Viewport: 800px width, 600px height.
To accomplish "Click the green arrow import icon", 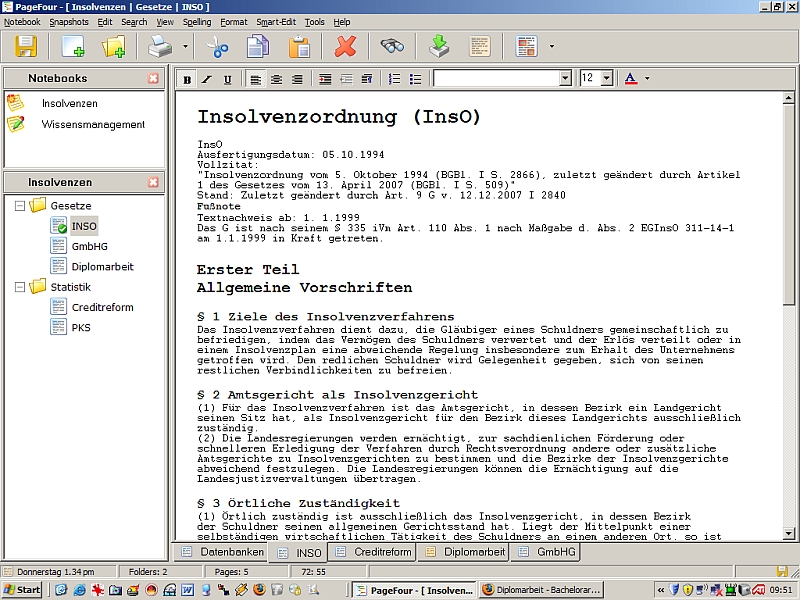I will (439, 46).
